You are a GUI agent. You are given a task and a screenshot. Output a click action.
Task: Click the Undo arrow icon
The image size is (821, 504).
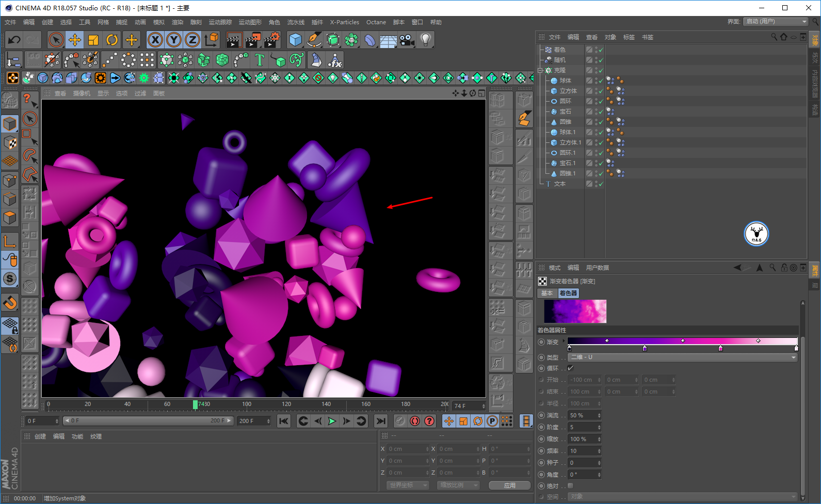(x=14, y=40)
